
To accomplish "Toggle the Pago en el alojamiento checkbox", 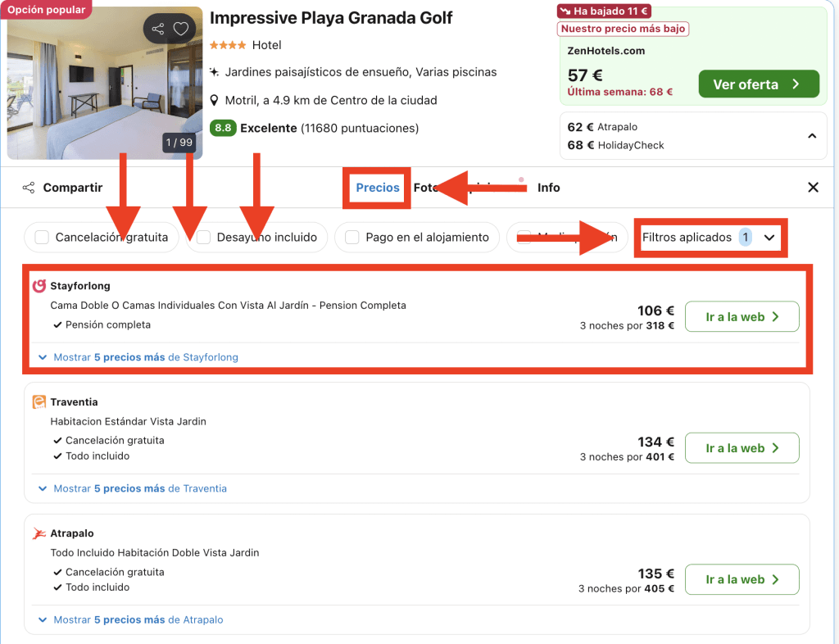I will (352, 238).
